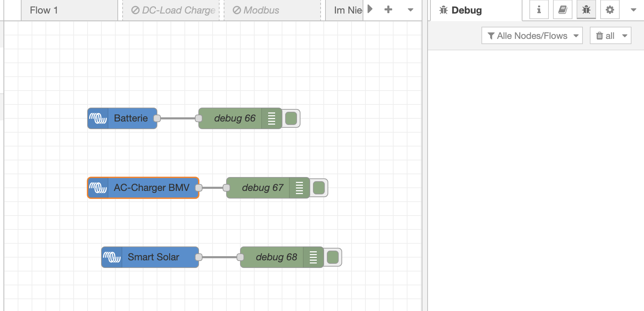
Task: Click the list icon on debug 67 node
Action: (x=299, y=188)
